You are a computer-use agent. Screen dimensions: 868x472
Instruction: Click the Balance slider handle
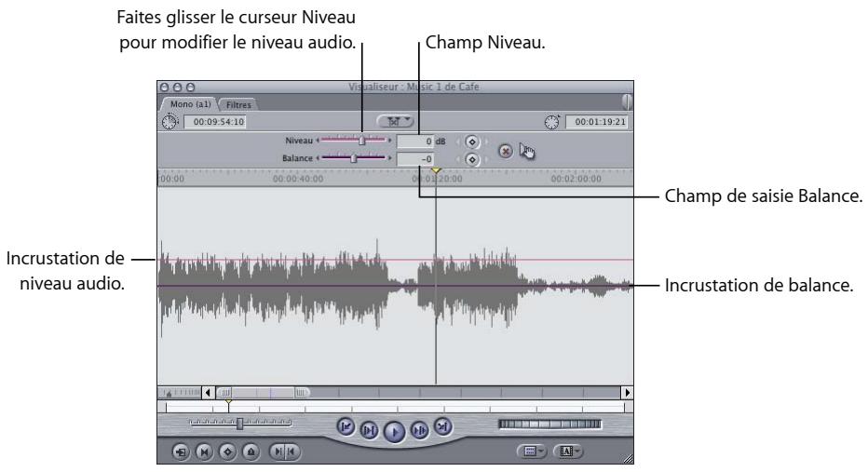pyautogui.click(x=353, y=158)
